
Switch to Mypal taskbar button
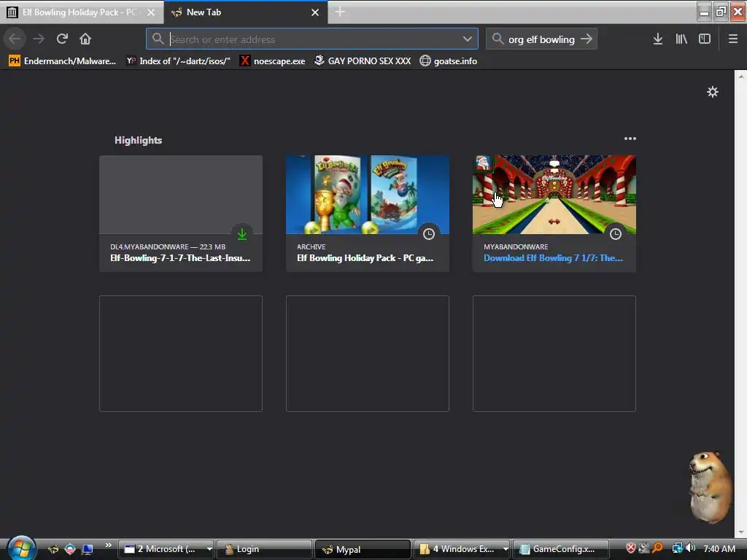[363, 549]
